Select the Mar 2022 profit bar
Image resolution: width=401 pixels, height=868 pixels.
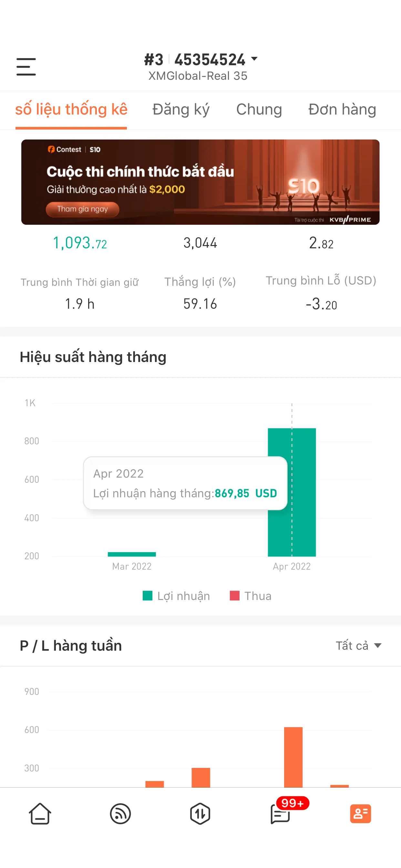(x=132, y=554)
